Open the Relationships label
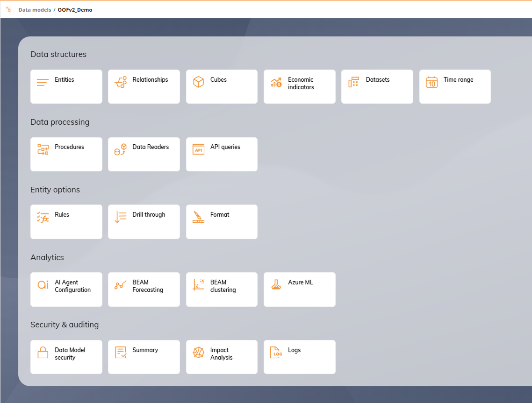The width and height of the screenshot is (532, 403). pos(151,80)
